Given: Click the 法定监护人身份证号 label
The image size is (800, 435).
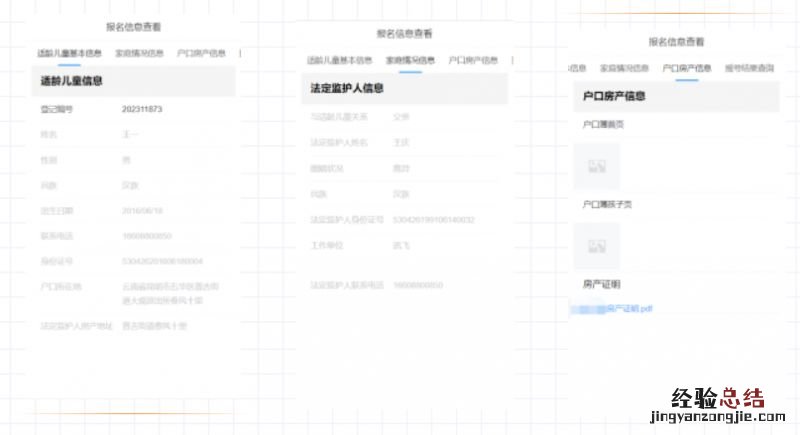Looking at the screenshot, I should [347, 220].
